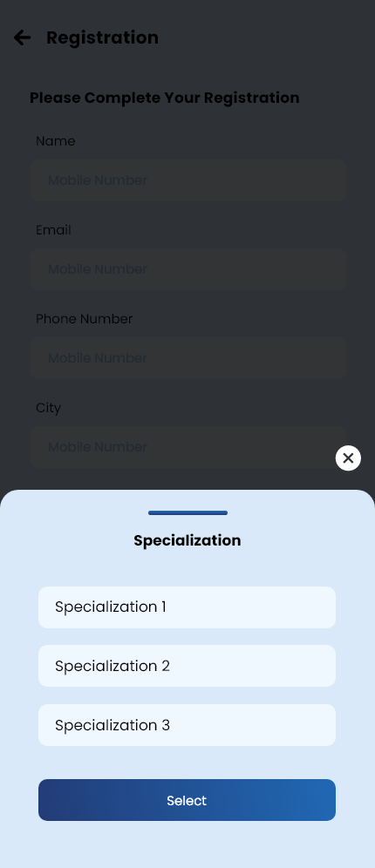Focus the Name input field

coord(188,180)
